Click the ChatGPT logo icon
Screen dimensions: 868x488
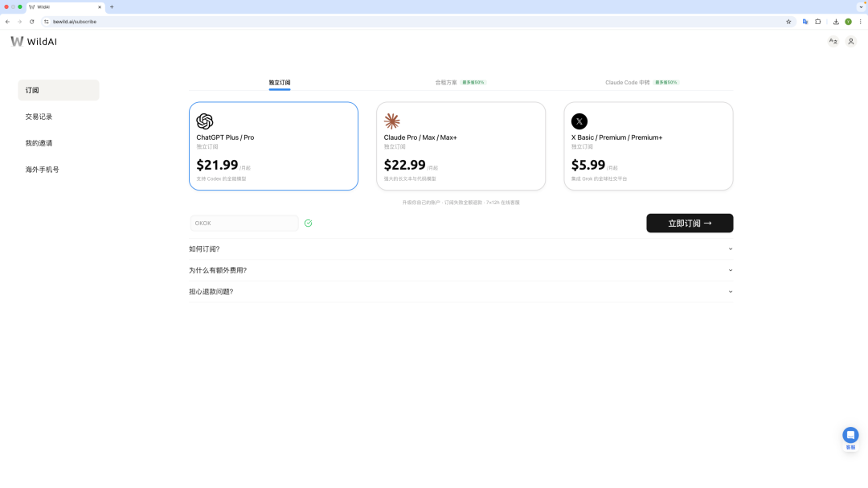(x=205, y=121)
